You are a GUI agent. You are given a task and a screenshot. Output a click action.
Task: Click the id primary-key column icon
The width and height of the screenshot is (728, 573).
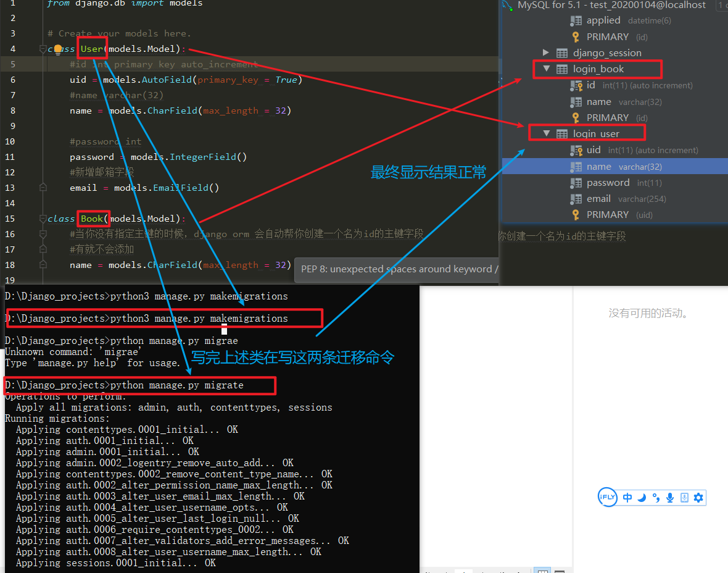point(576,85)
